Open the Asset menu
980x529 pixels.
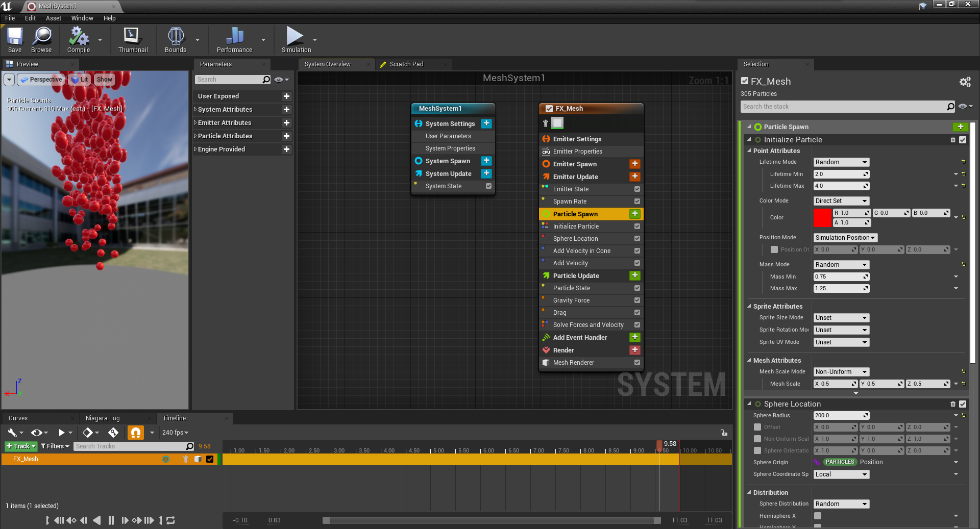tap(53, 18)
